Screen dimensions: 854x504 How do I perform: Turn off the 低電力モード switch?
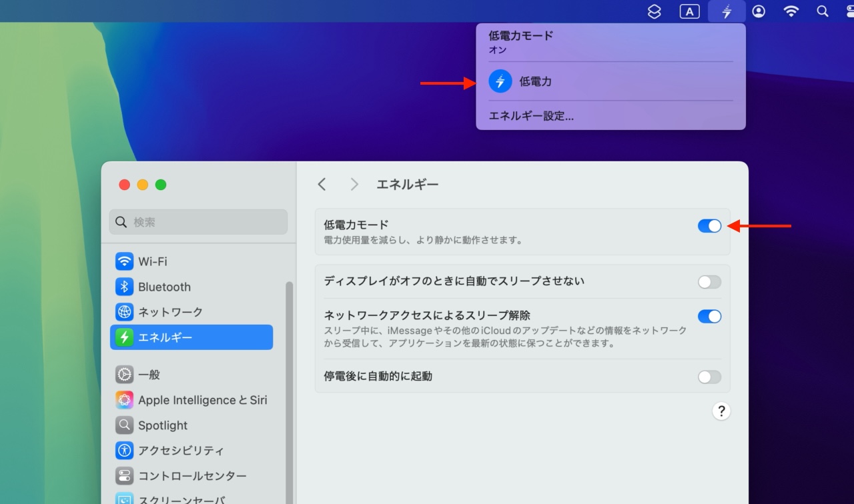(x=710, y=226)
